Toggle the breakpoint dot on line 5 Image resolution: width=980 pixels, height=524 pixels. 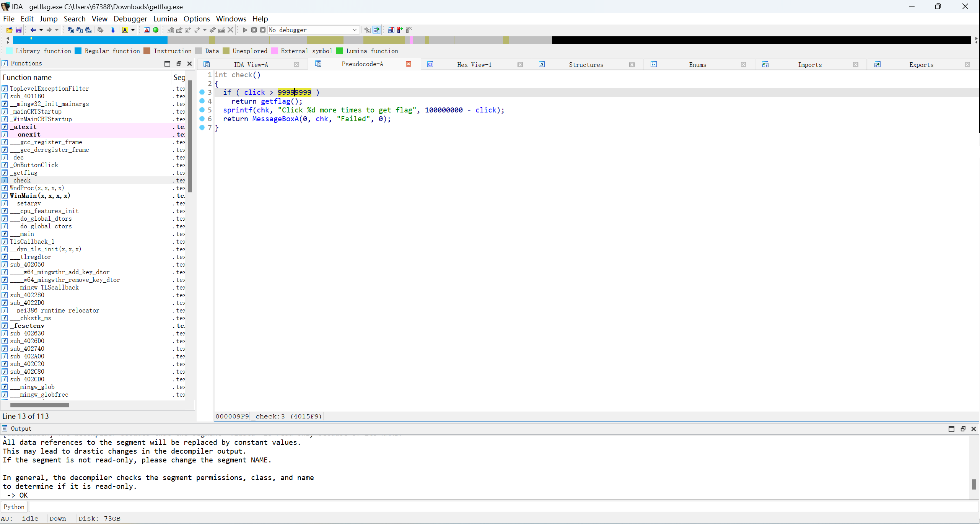point(202,110)
